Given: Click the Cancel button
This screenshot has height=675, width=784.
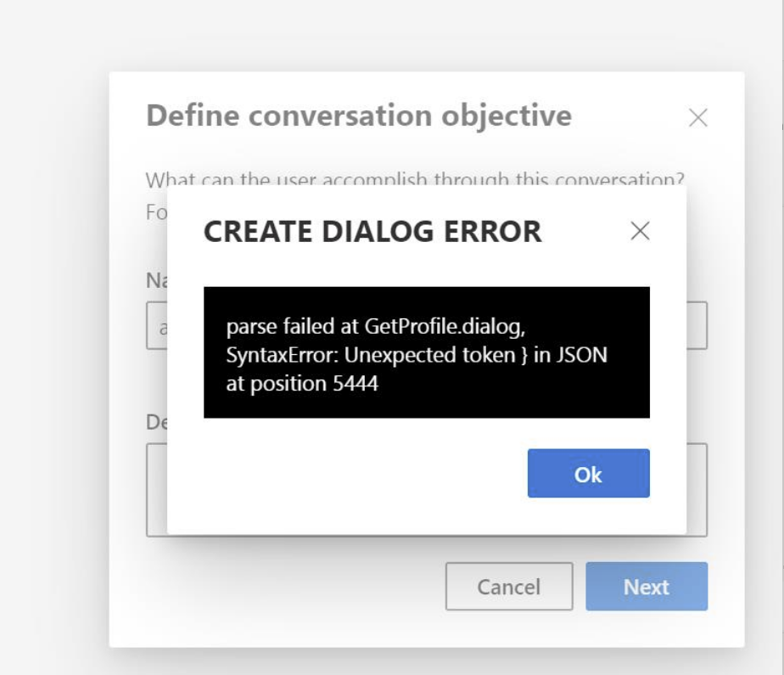Looking at the screenshot, I should pos(508,586).
